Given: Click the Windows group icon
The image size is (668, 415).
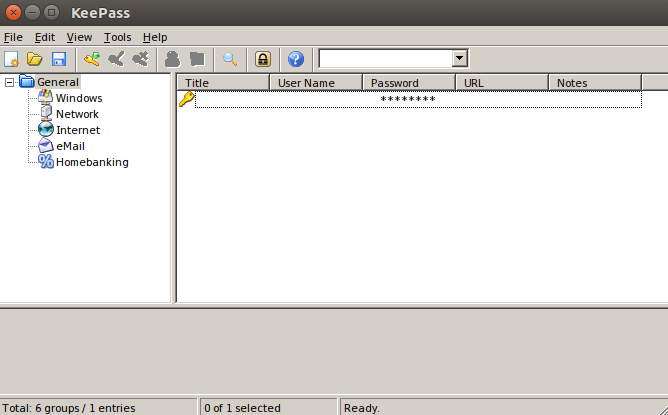Looking at the screenshot, I should click(x=46, y=98).
